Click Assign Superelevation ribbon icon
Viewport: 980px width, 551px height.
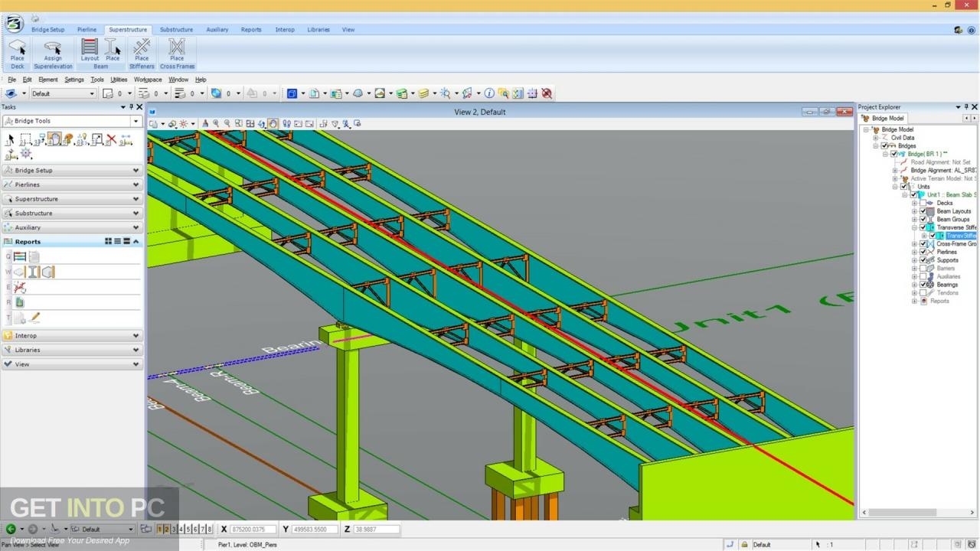(53, 52)
